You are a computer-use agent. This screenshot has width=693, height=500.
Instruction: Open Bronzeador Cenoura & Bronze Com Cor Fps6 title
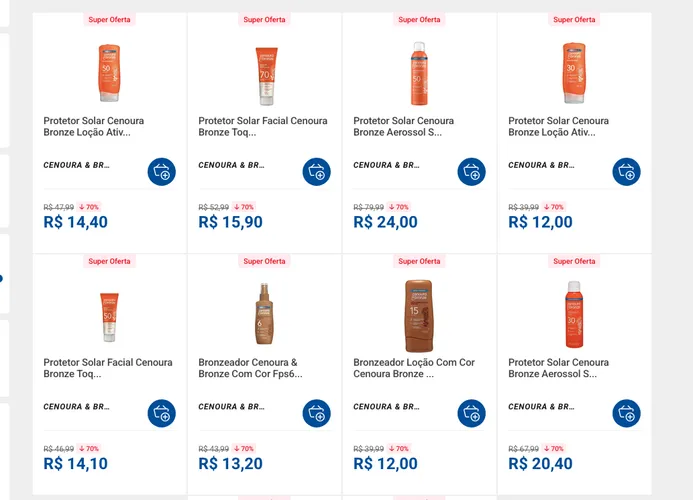(251, 368)
